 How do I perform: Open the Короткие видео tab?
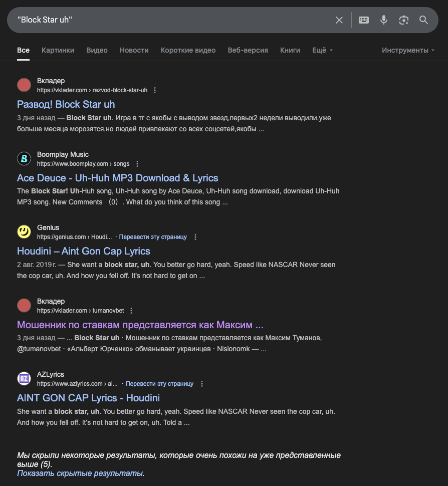[x=188, y=50]
